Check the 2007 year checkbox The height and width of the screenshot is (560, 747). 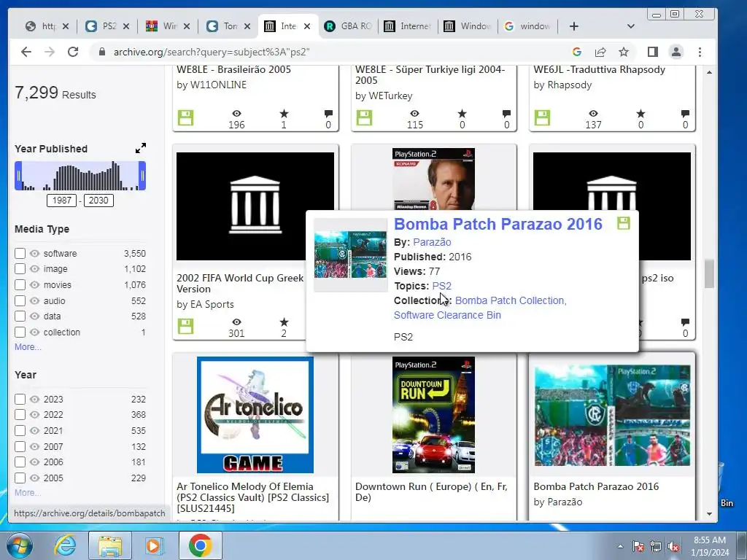click(20, 447)
